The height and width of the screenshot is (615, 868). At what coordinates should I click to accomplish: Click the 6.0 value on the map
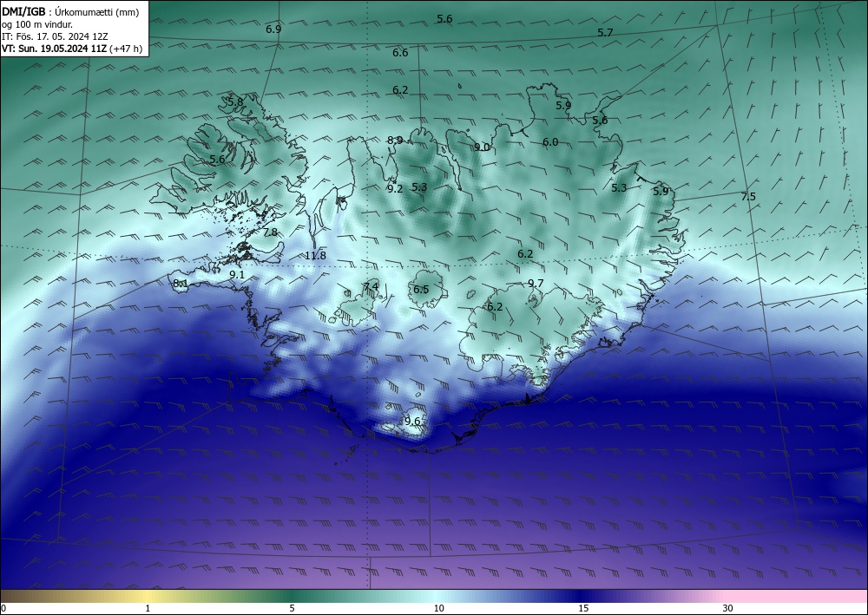tap(549, 142)
